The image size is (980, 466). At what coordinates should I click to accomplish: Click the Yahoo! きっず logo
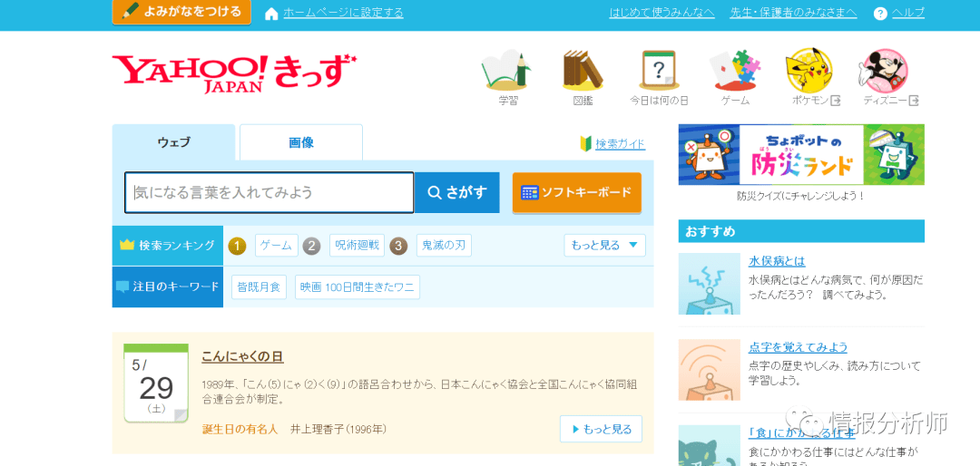pos(234,73)
